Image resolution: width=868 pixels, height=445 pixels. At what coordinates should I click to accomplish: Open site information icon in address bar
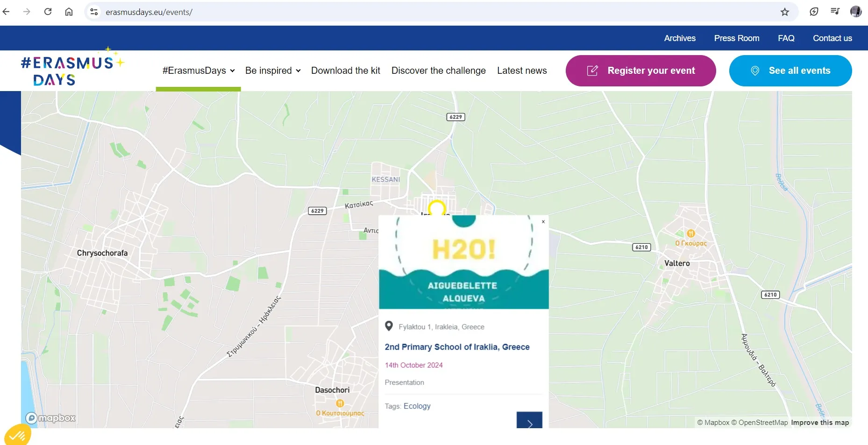point(94,12)
